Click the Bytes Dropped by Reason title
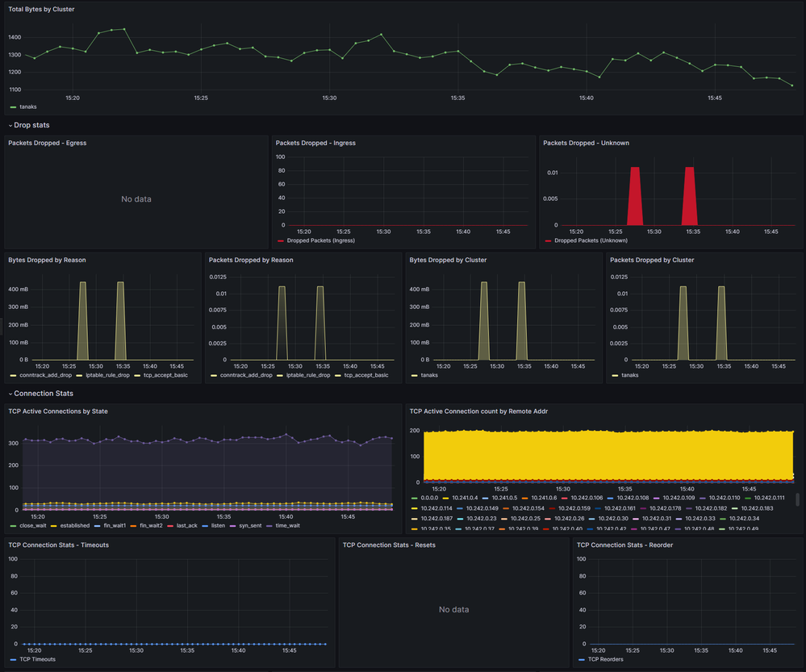The image size is (806, 672). pos(47,260)
